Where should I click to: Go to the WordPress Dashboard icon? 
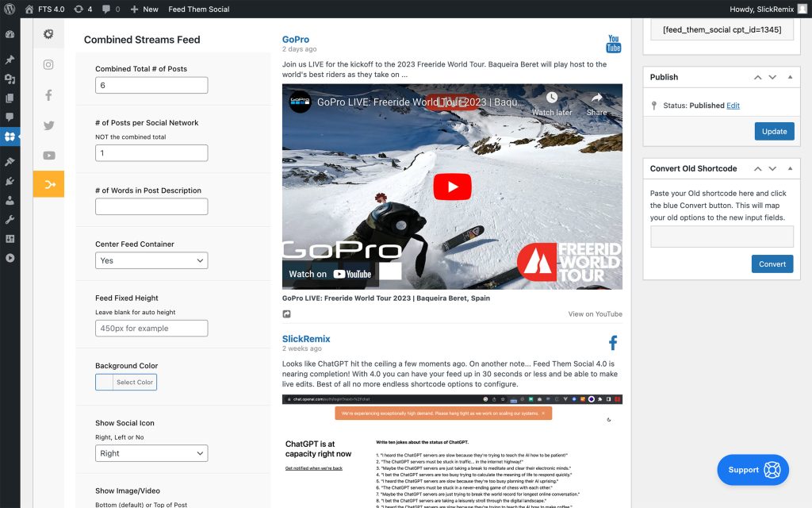(10, 35)
